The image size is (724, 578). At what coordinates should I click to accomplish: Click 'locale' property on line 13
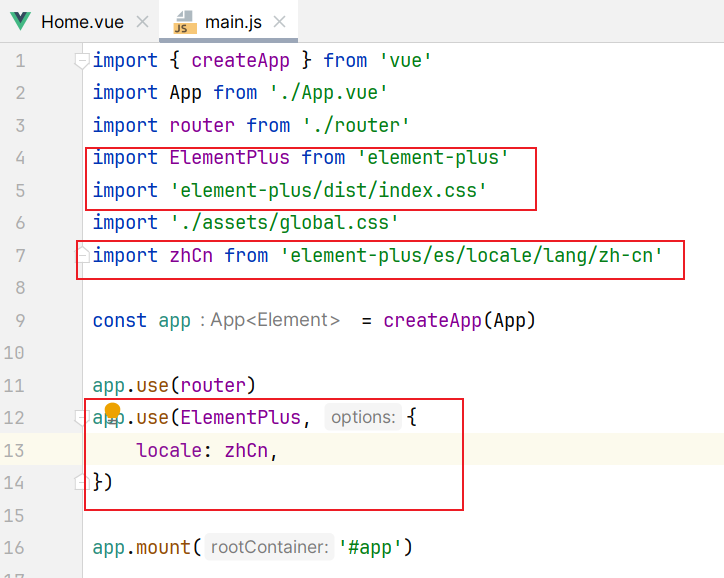point(169,450)
